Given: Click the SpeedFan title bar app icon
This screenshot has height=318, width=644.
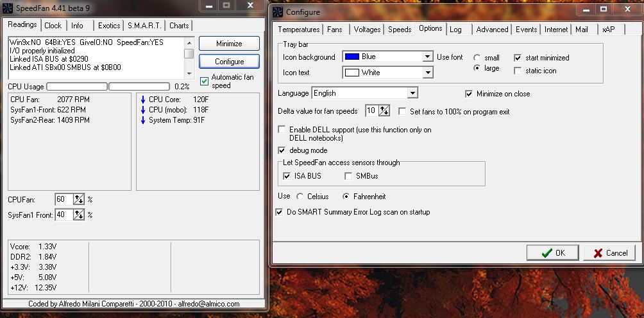Looking at the screenshot, I should (x=8, y=8).
